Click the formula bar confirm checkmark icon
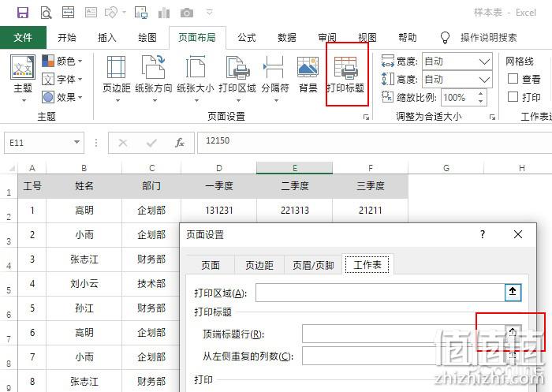 [x=151, y=143]
